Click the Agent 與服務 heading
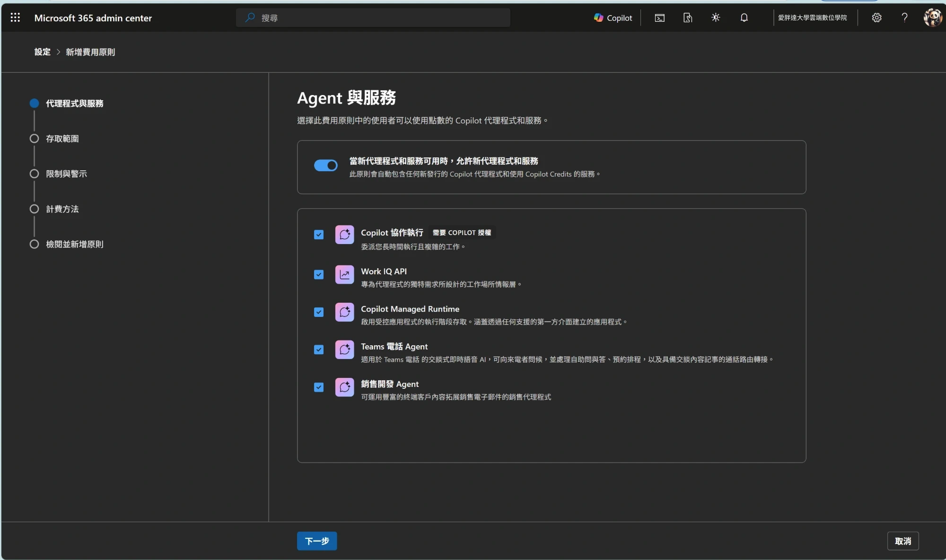Screen dimensions: 946x560 tap(346, 98)
